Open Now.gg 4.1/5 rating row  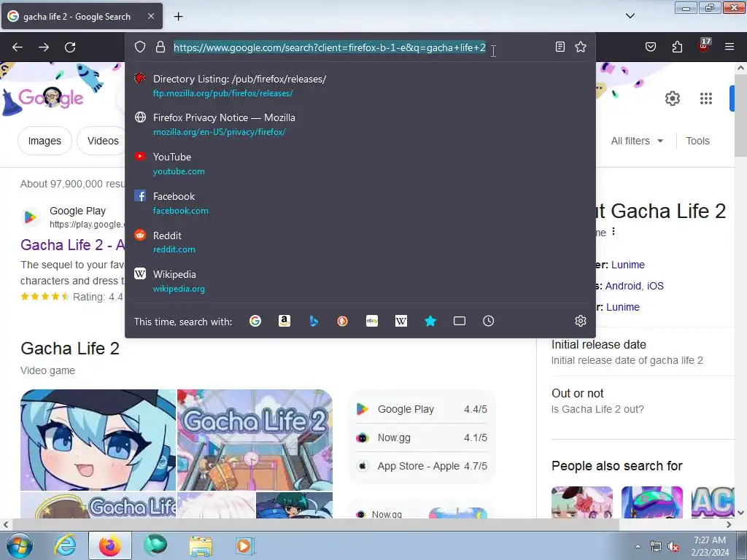click(422, 437)
